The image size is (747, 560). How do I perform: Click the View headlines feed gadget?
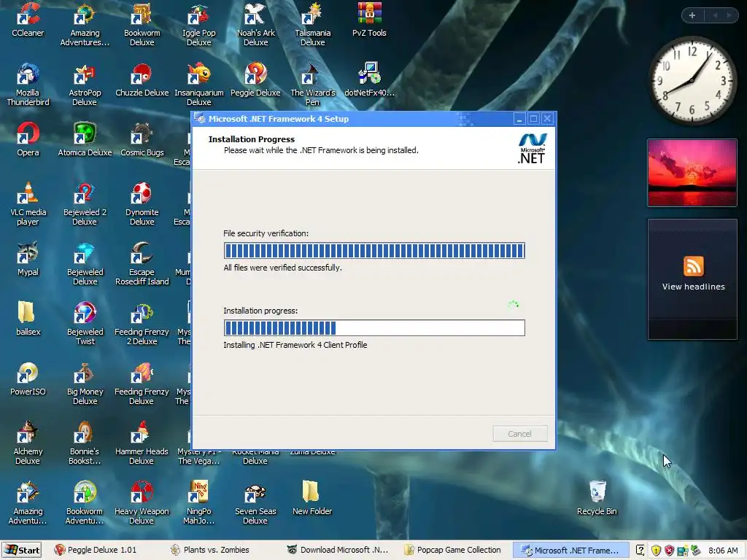(x=693, y=279)
